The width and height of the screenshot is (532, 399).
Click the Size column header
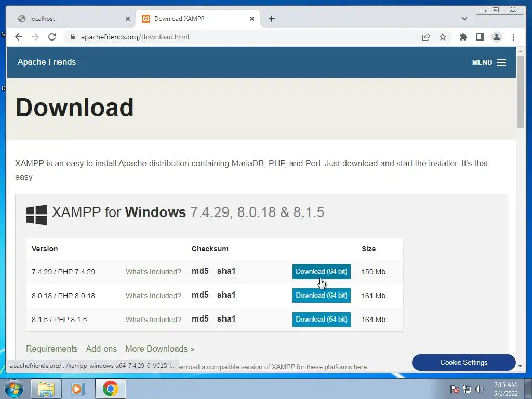[x=368, y=249]
